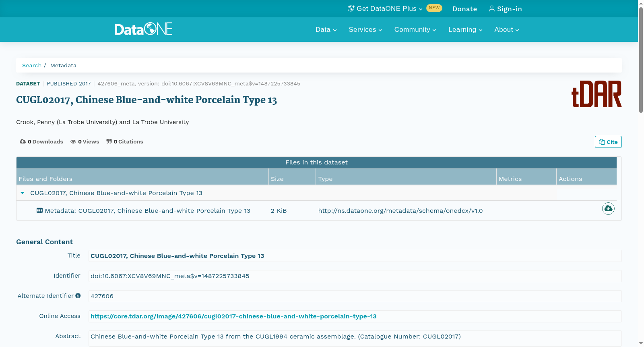Screen dimensions: 644x347
Task: Click the download cloud icon for Metadata file
Action: pyautogui.click(x=608, y=208)
